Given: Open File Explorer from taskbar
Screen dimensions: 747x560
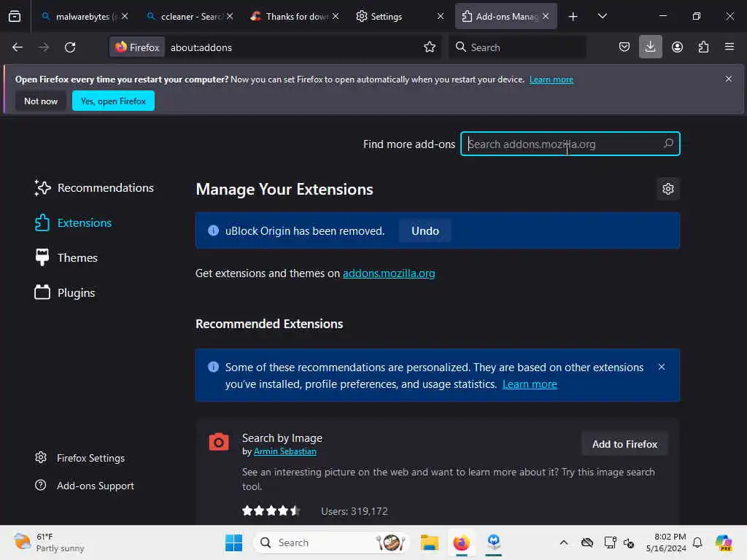Looking at the screenshot, I should click(429, 542).
